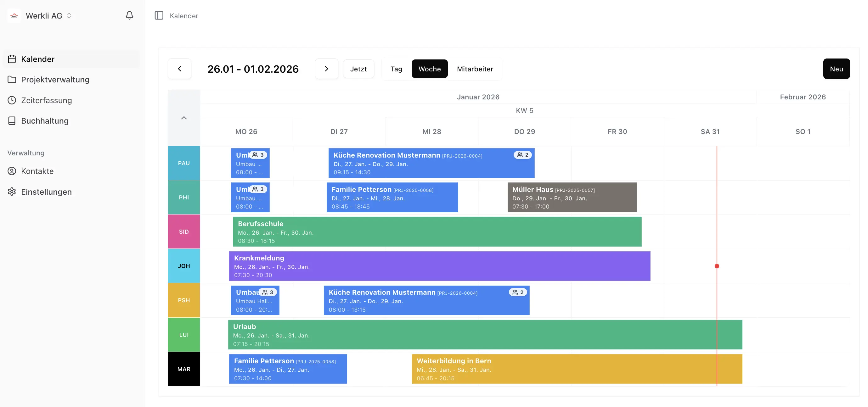Switch to Woche view

coord(430,69)
